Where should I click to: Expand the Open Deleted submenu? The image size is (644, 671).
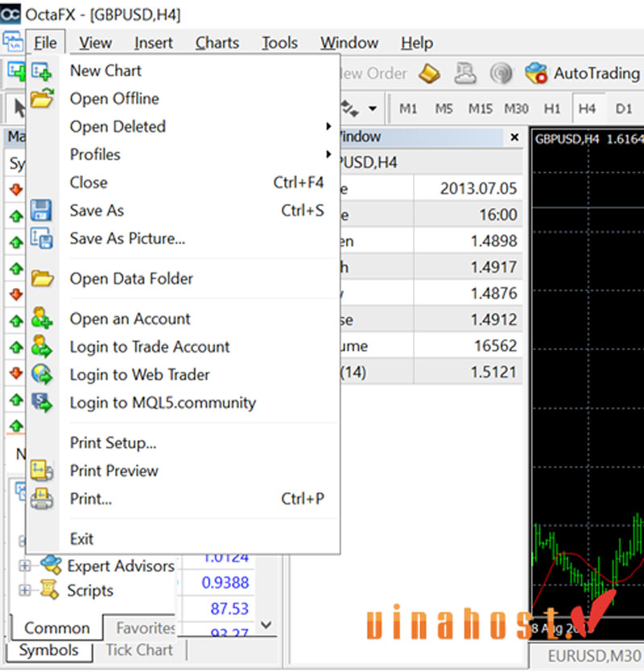pyautogui.click(x=182, y=126)
